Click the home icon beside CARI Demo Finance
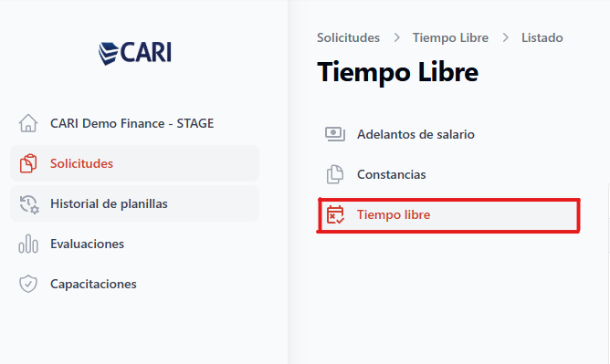This screenshot has height=364, width=610. (28, 123)
